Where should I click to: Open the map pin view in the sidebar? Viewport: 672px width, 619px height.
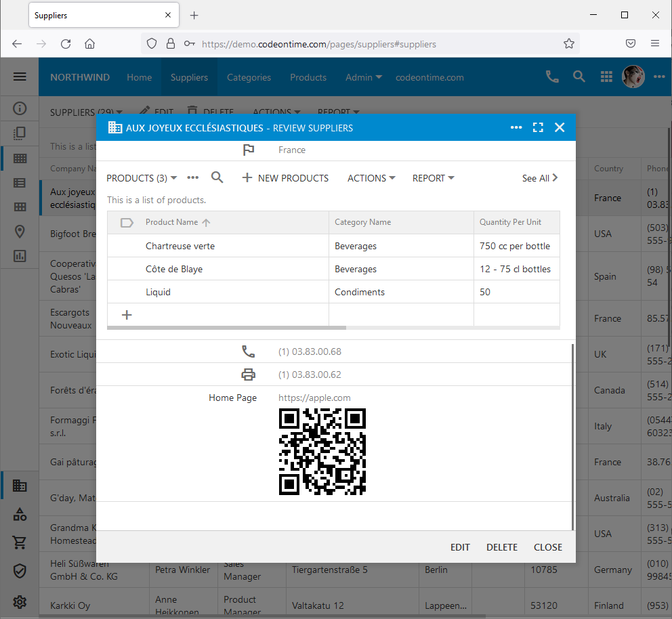[x=20, y=231]
